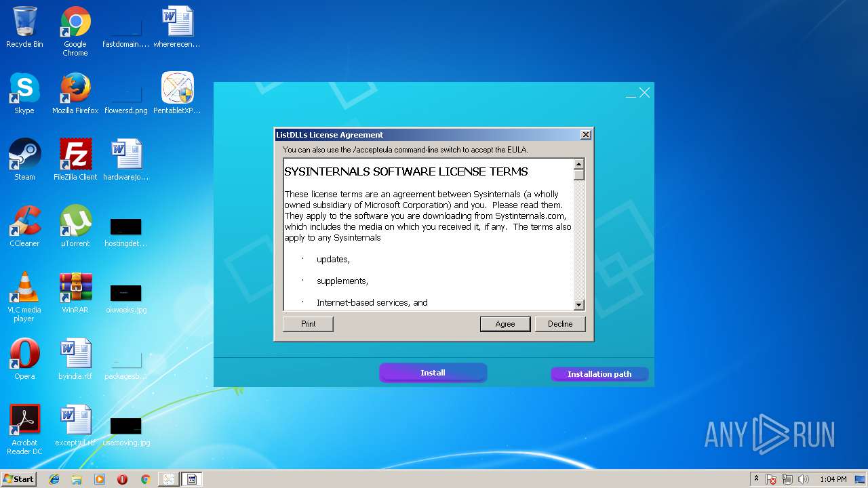Screen dimensions: 868x488
Task: Click Decline in the license dialog
Action: [x=560, y=324]
